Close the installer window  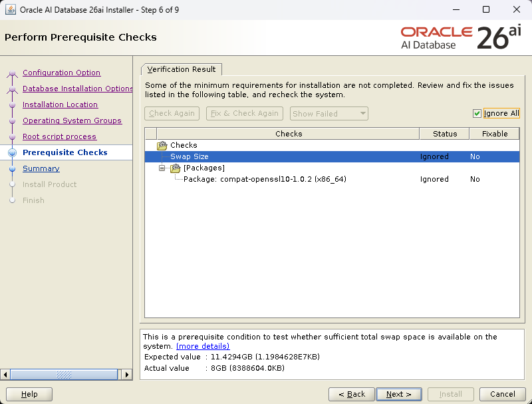point(517,9)
